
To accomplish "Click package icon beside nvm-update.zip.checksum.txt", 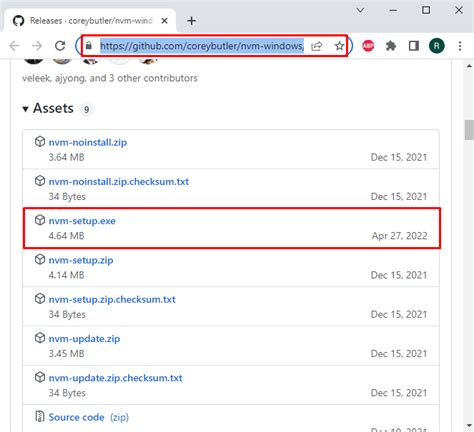I will click(x=40, y=377).
